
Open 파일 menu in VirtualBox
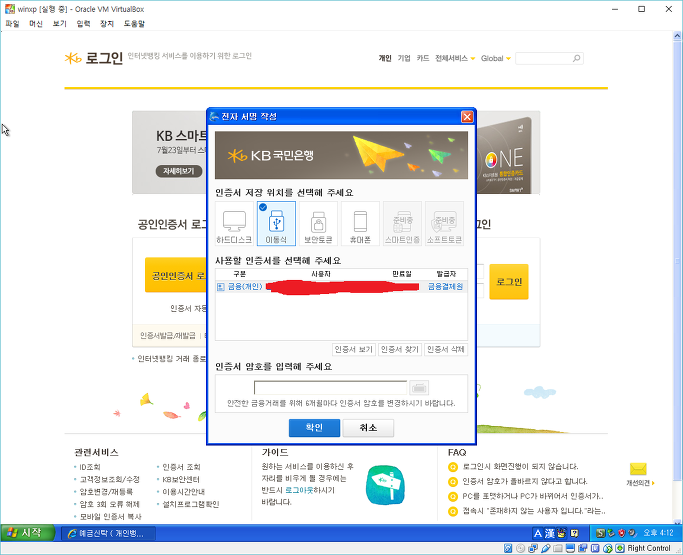tap(12, 24)
